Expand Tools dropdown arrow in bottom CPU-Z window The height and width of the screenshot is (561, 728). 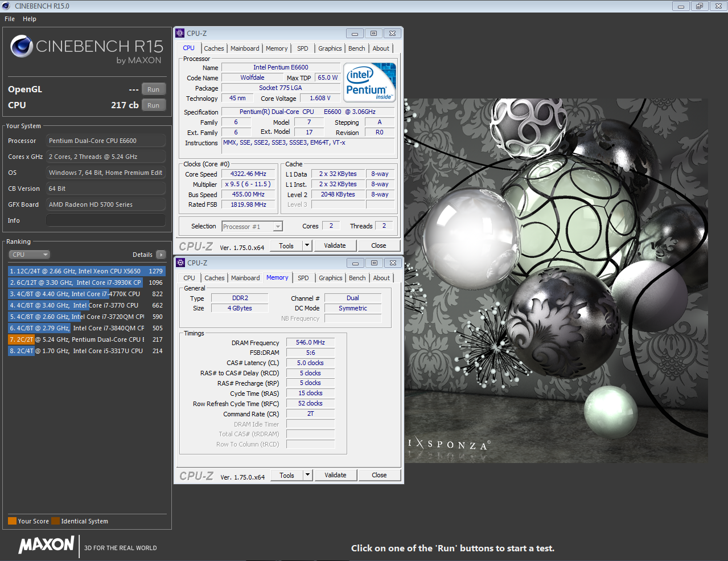[308, 475]
